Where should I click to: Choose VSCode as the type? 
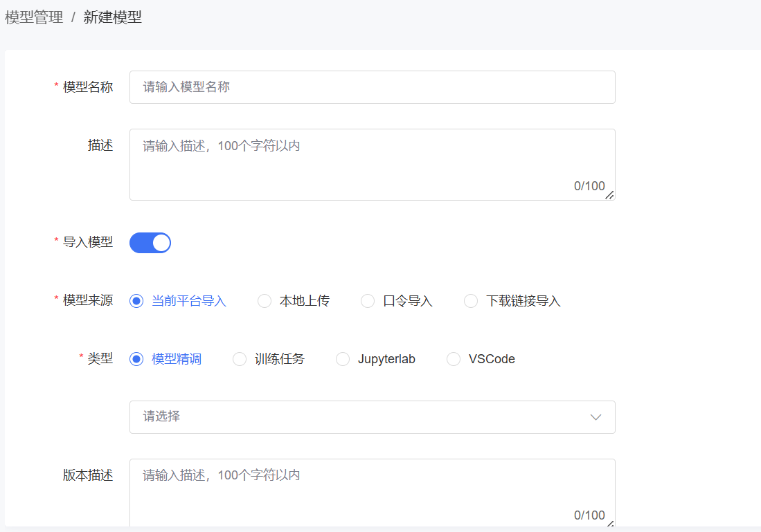[x=454, y=359]
